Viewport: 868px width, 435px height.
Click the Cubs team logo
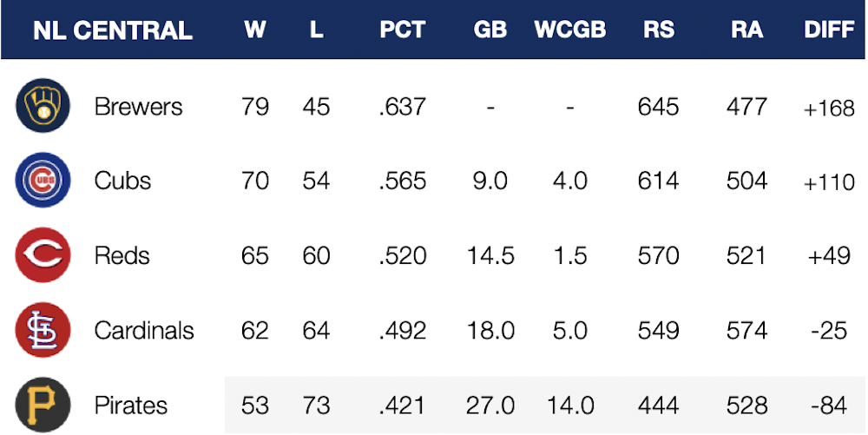pos(41,181)
